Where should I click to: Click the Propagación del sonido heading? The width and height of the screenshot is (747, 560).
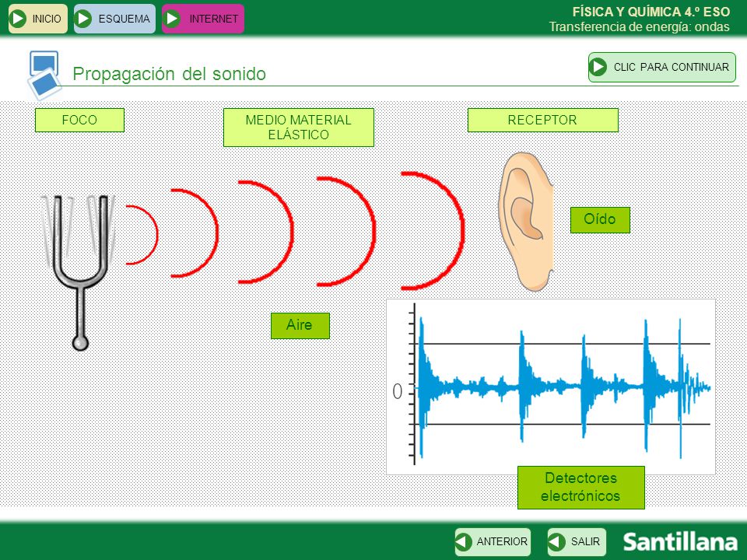click(169, 74)
